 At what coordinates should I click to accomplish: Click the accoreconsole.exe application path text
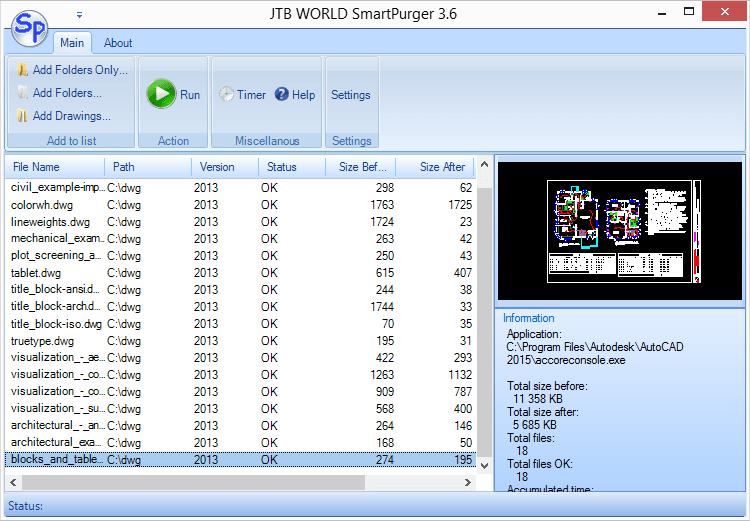(595, 354)
